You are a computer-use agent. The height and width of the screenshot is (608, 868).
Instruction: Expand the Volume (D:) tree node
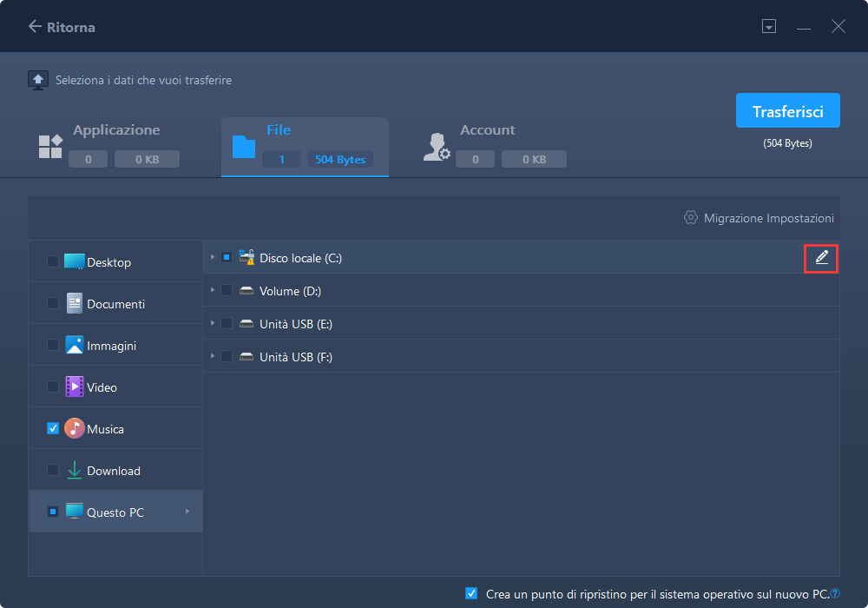213,290
